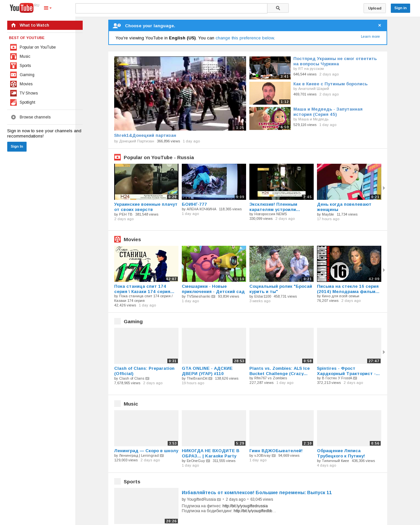
Task: Open Обращение Ляписа Трубецкого thumbnail 0:56
Action: (x=349, y=428)
